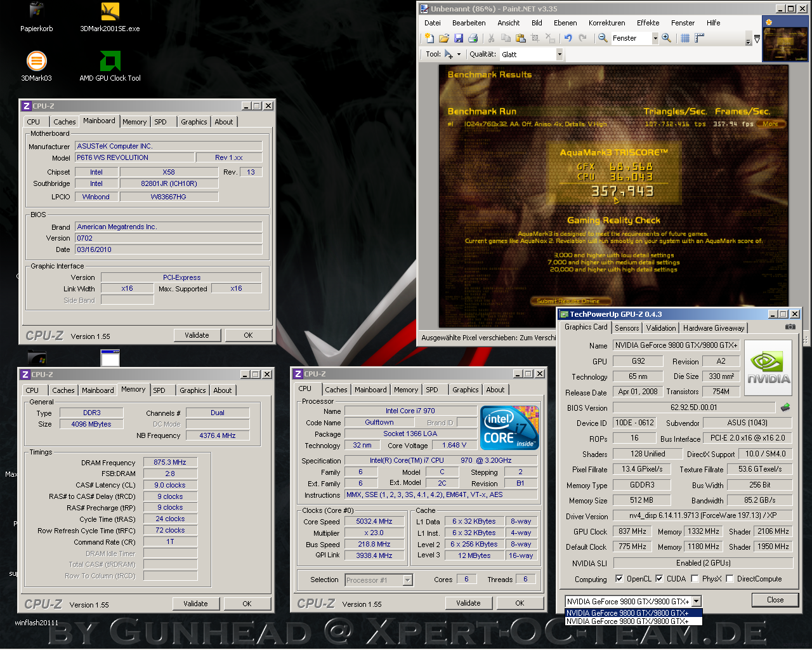Print the image via the printer icon
Image resolution: width=812 pixels, height=650 pixels.
point(473,38)
